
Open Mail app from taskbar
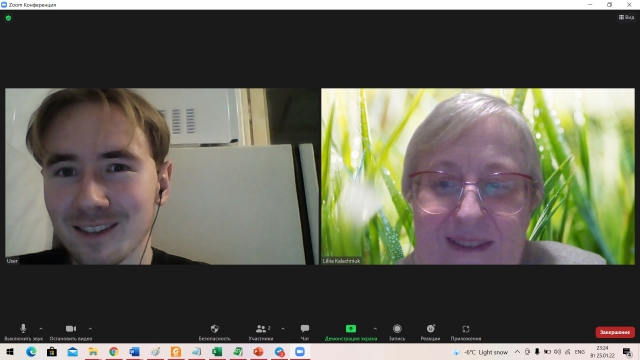tap(73, 352)
